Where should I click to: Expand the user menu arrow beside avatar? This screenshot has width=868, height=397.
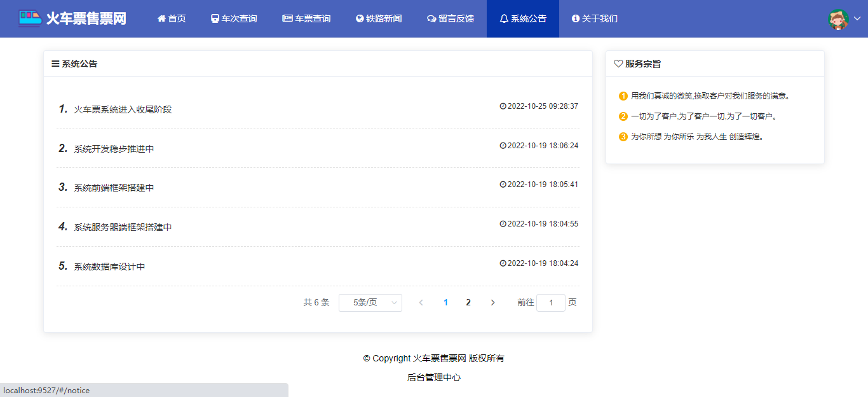[x=857, y=18]
